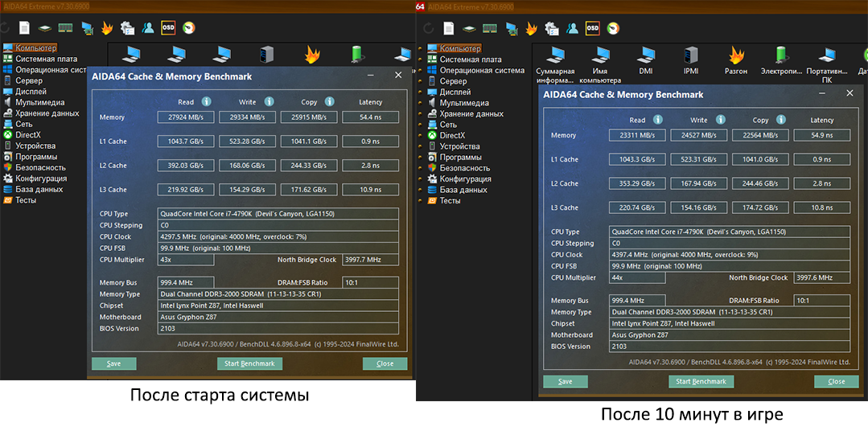Click Save in the 43x multiplier benchmark window
868x435 pixels.
click(x=114, y=363)
